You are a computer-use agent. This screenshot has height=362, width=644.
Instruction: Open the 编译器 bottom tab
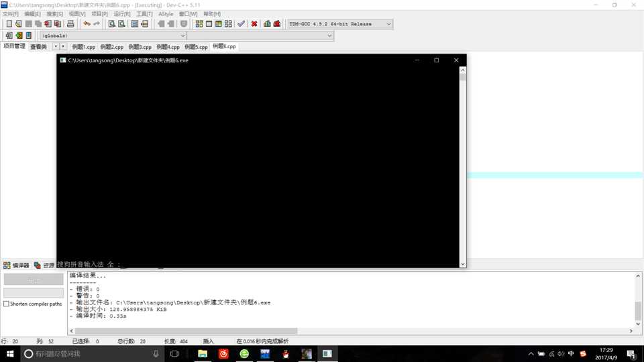tap(16, 265)
